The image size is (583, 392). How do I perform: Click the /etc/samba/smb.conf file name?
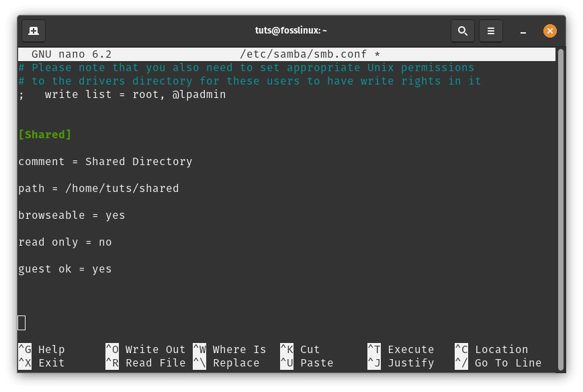[304, 54]
